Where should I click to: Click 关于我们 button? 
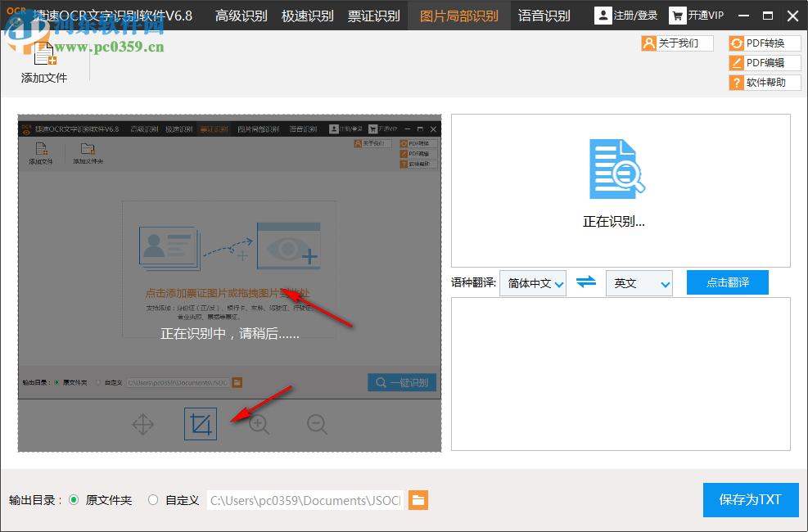point(678,43)
